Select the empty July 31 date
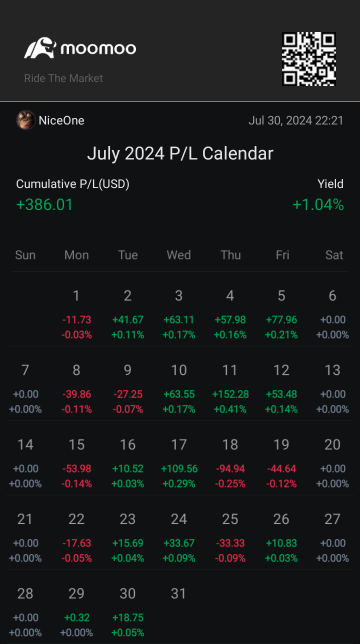The height and width of the screenshot is (644, 360). point(179,593)
